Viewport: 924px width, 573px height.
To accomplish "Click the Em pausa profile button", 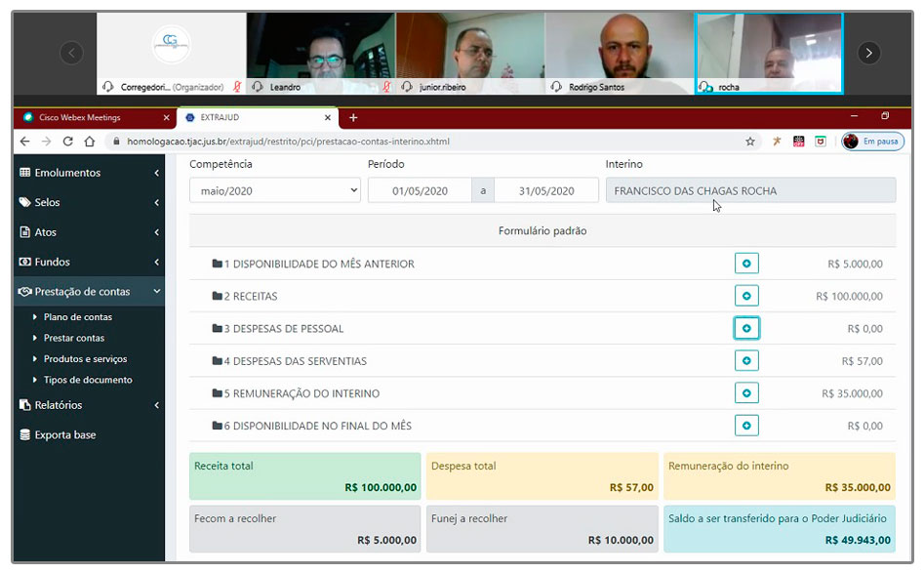I will tap(872, 142).
